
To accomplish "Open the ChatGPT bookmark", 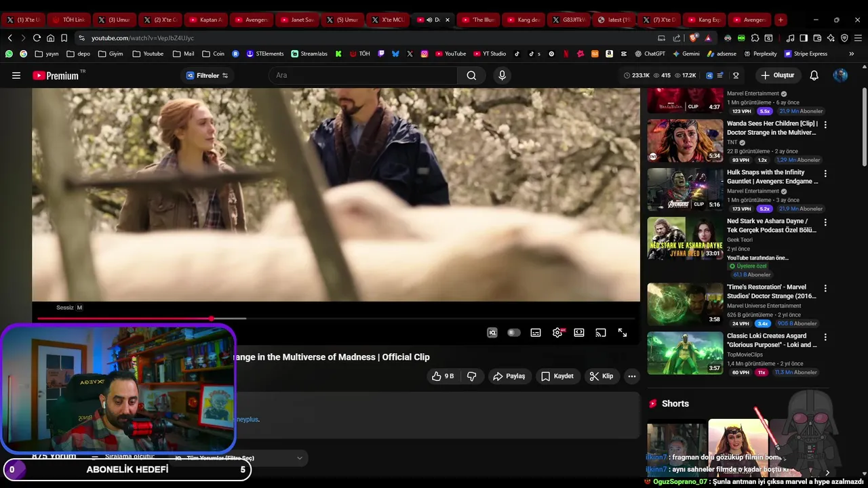I will click(650, 54).
